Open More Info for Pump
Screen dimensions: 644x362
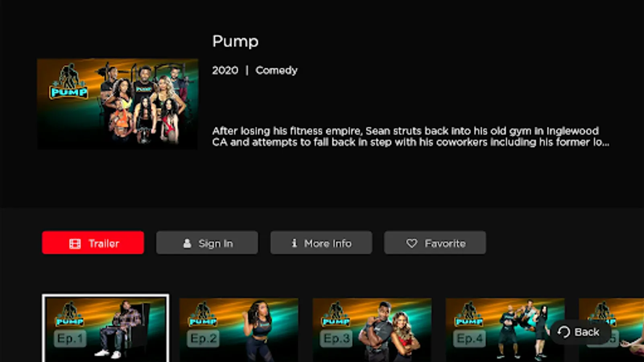click(x=321, y=243)
